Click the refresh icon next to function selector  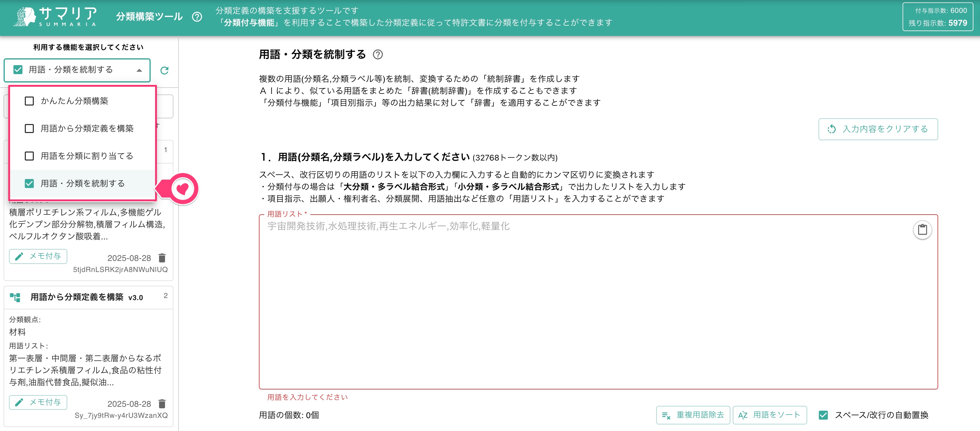pos(164,70)
